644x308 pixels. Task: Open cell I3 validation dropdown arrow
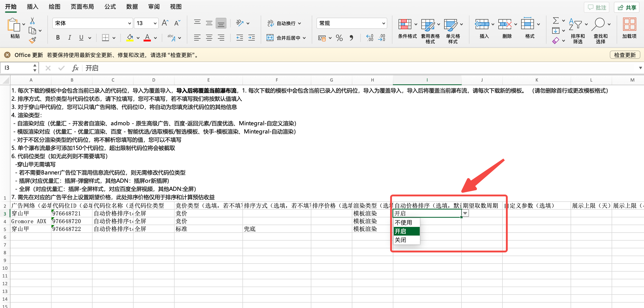point(465,213)
